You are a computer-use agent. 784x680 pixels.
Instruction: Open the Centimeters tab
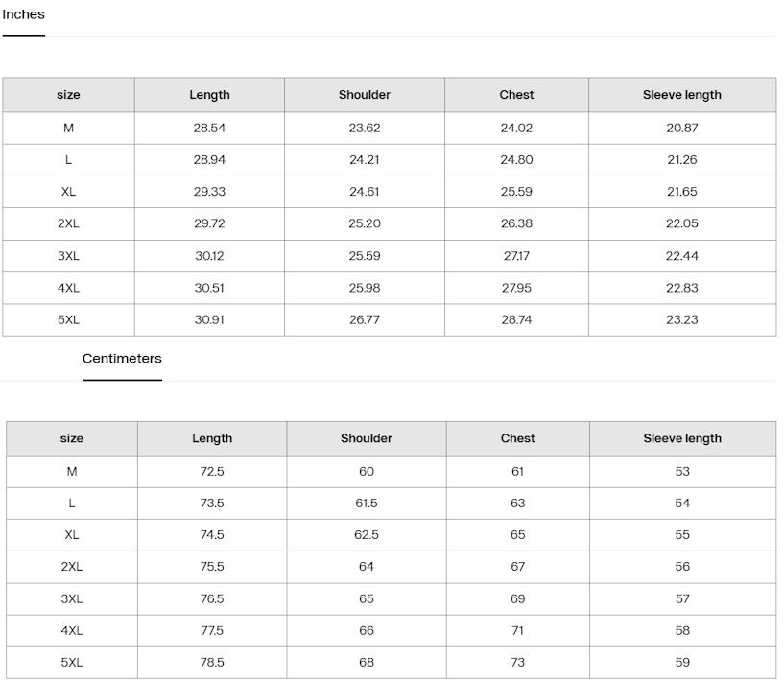(x=122, y=359)
